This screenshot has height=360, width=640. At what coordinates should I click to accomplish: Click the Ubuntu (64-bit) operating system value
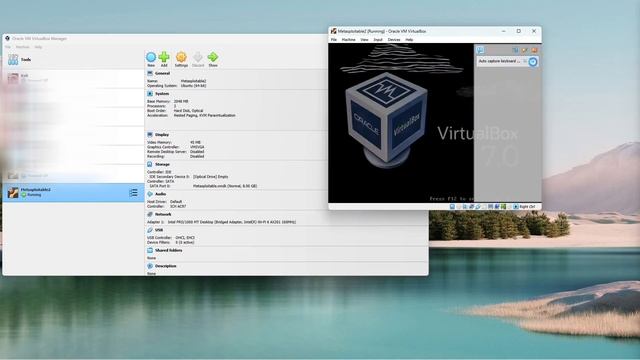tap(193, 86)
